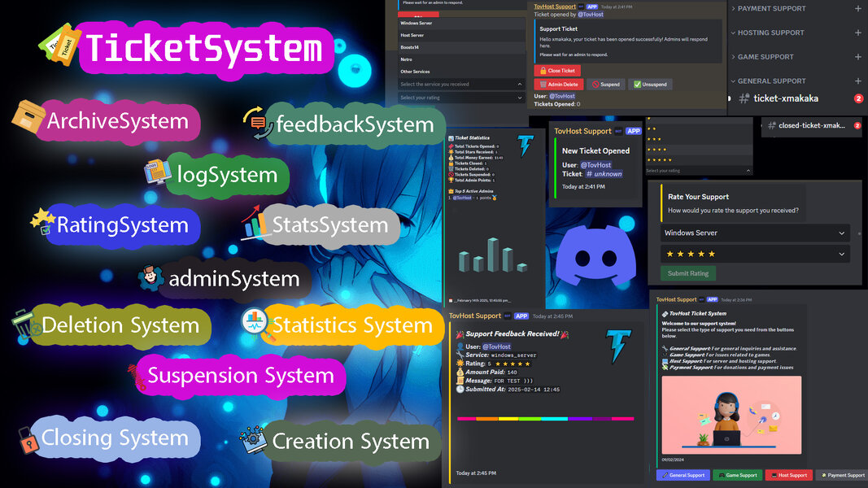
Task: Click the trash bin icon beside Deletion System
Action: click(26, 325)
